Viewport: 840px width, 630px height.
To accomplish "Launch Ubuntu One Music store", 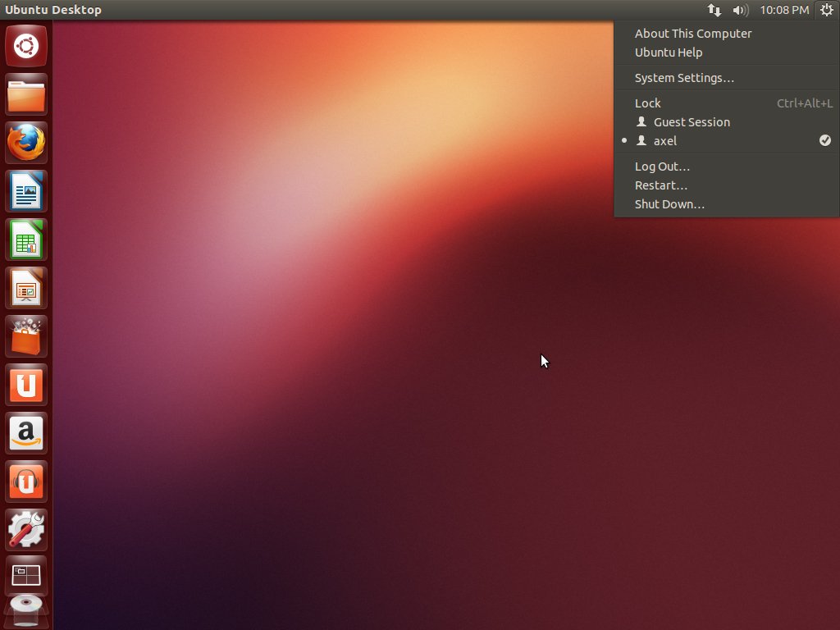I will pos(26,482).
